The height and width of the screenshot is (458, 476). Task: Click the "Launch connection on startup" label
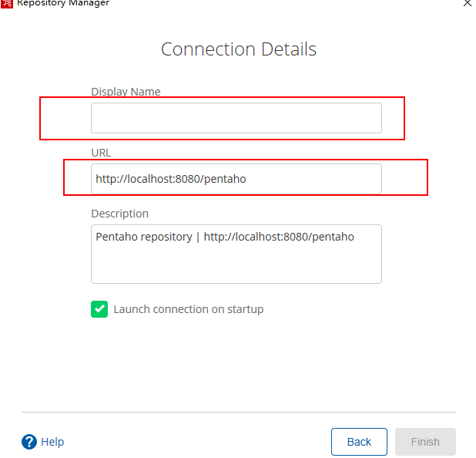tap(188, 309)
